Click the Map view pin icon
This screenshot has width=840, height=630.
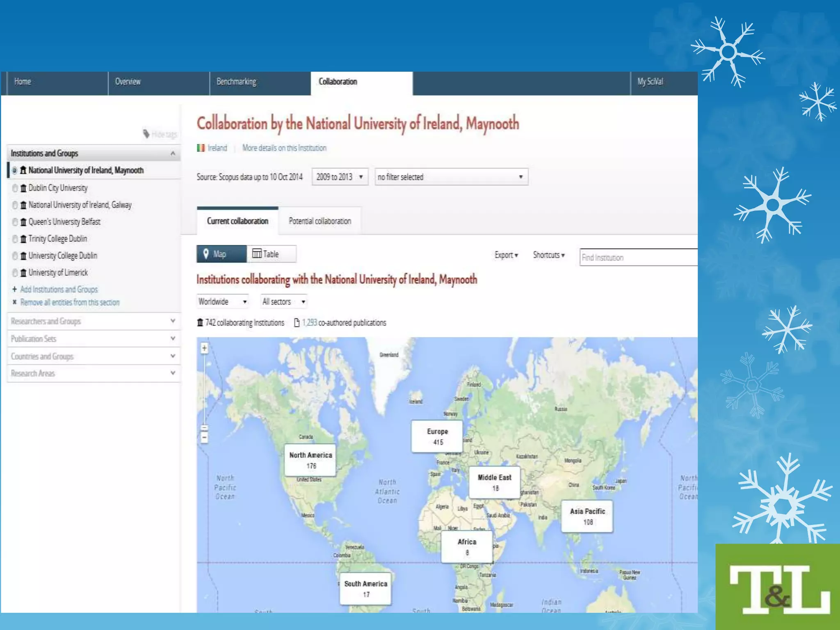(x=206, y=254)
